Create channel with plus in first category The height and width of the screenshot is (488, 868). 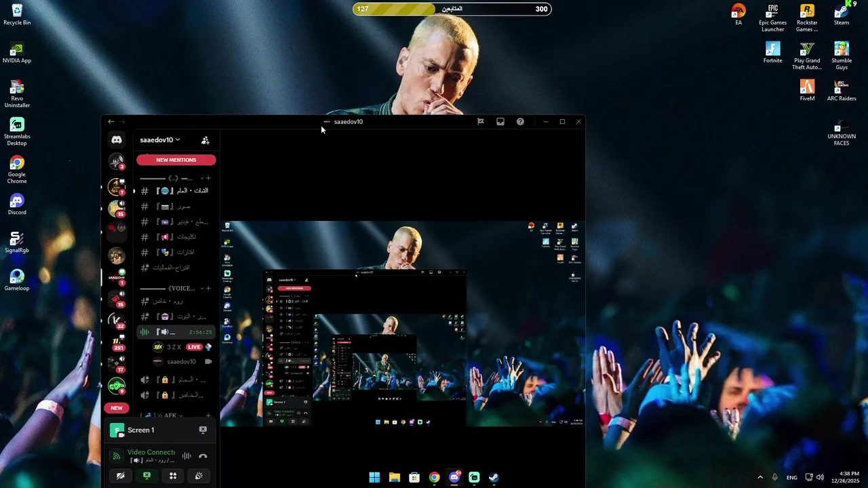(x=208, y=178)
